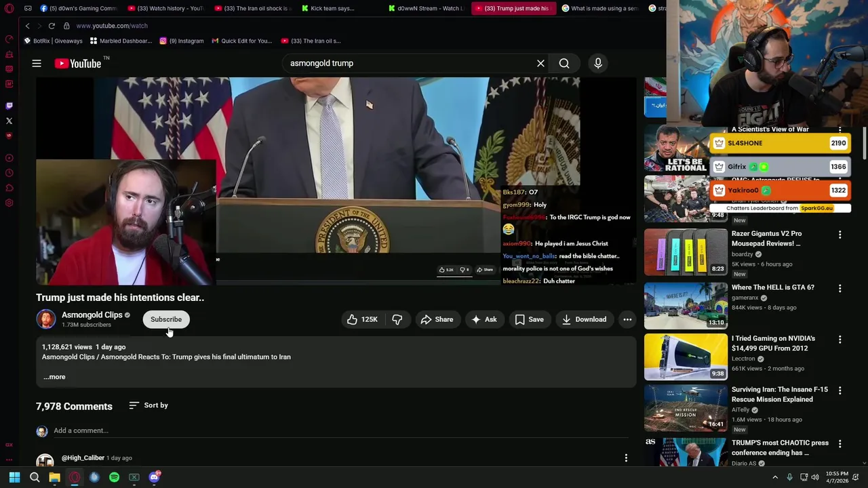The height and width of the screenshot is (488, 868).
Task: Open options for TRUMP'S most CHAOTIC video
Action: [x=840, y=444]
